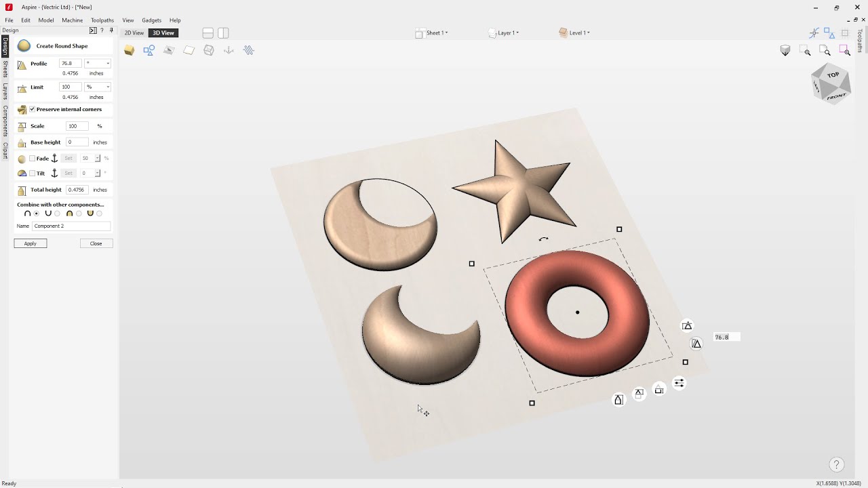Click the Apply button
The height and width of the screenshot is (488, 868).
[x=31, y=243]
